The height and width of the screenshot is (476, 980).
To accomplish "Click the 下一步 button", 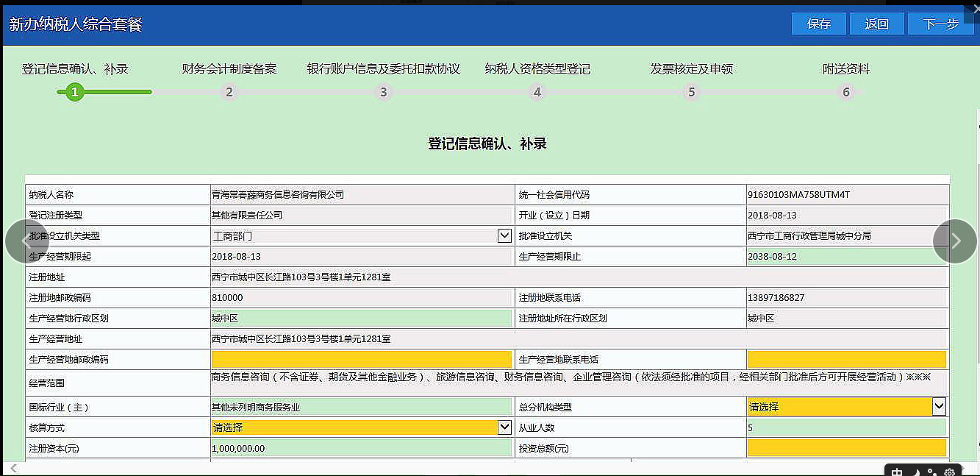I will (x=942, y=24).
